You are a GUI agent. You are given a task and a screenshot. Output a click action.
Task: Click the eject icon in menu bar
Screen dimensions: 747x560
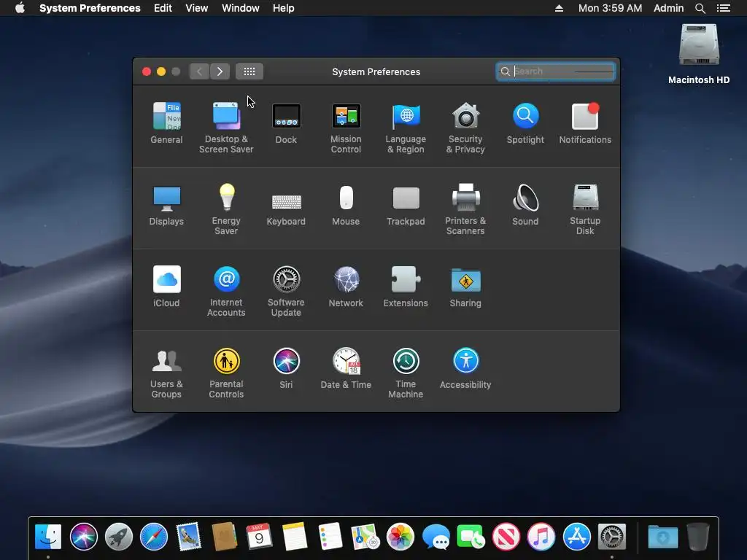559,8
